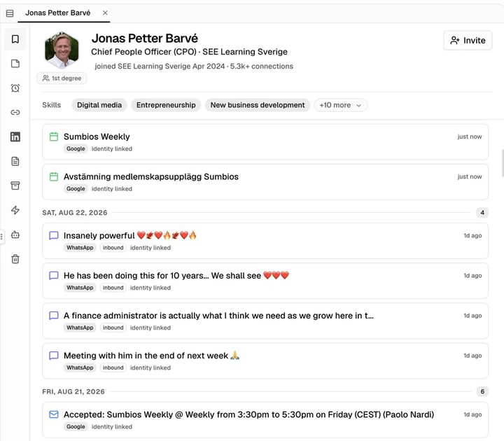Click inbound tag on finance administrator message

[x=113, y=328]
